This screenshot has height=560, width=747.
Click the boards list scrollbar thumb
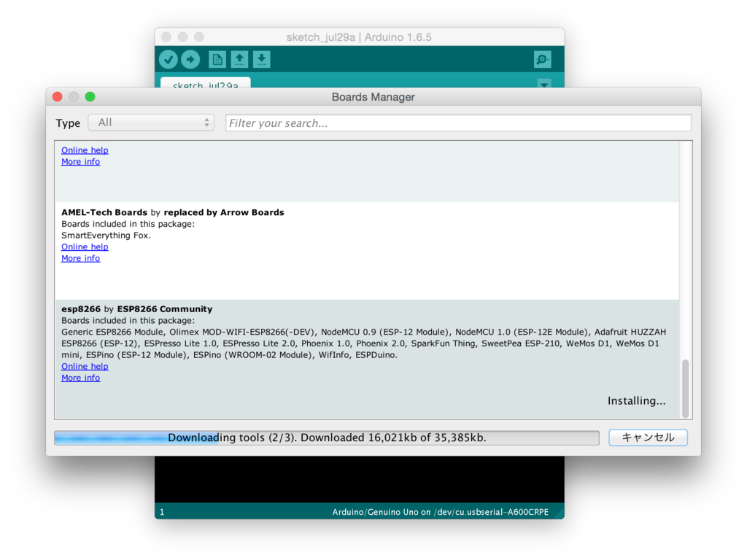[x=686, y=389]
